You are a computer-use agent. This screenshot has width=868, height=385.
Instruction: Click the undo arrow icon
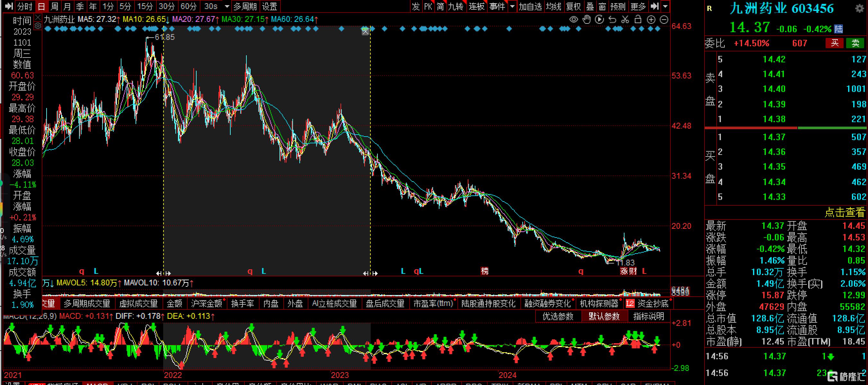(x=612, y=20)
